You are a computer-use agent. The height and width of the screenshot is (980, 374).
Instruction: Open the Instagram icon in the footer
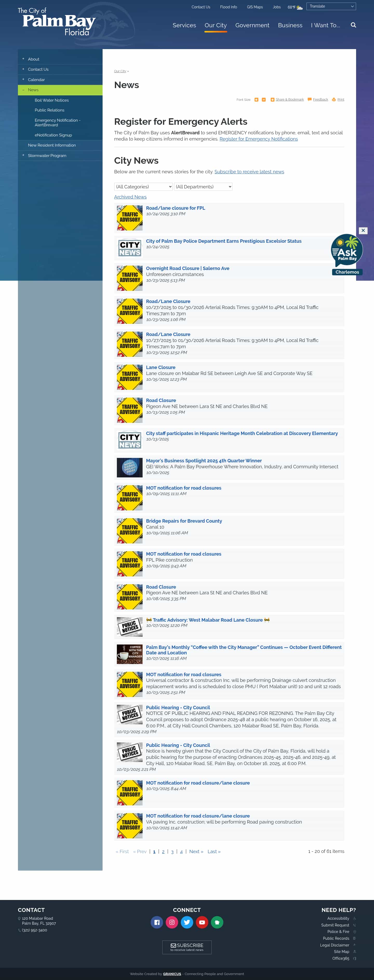point(172,922)
